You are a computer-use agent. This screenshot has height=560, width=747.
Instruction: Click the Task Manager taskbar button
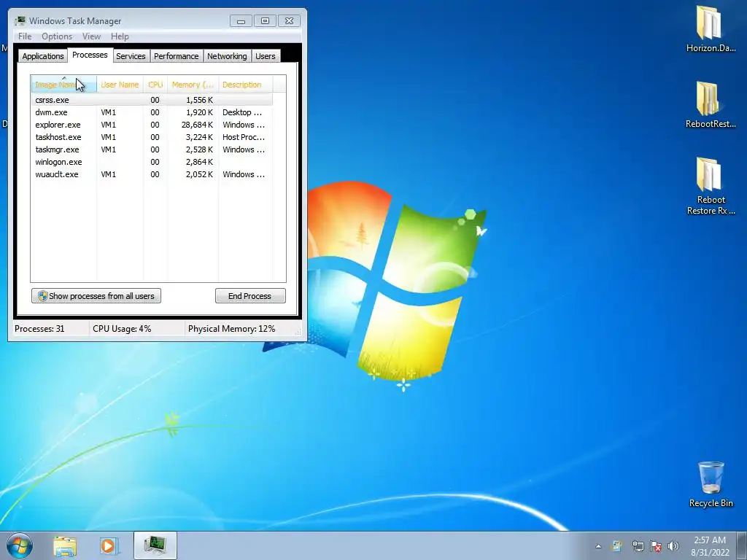(155, 545)
